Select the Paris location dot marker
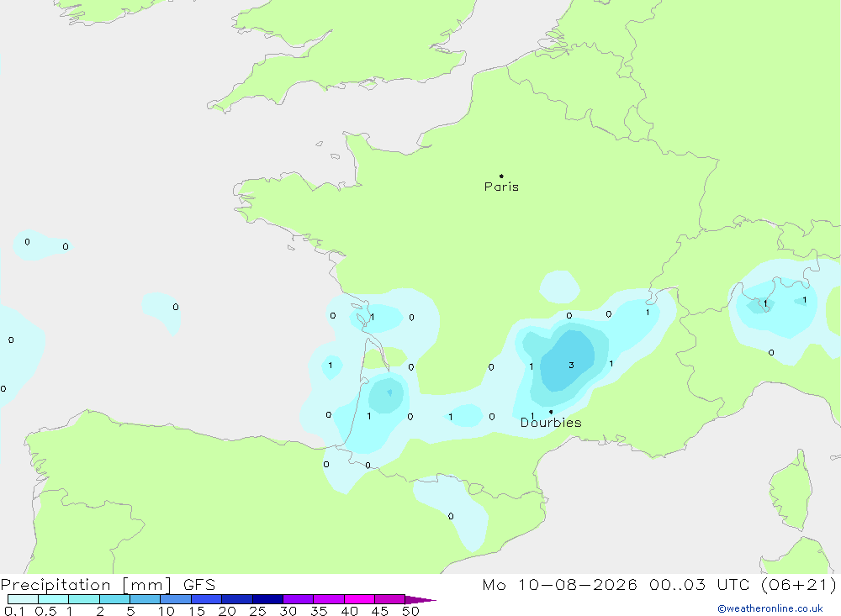Image resolution: width=841 pixels, height=616 pixels. coord(501,176)
